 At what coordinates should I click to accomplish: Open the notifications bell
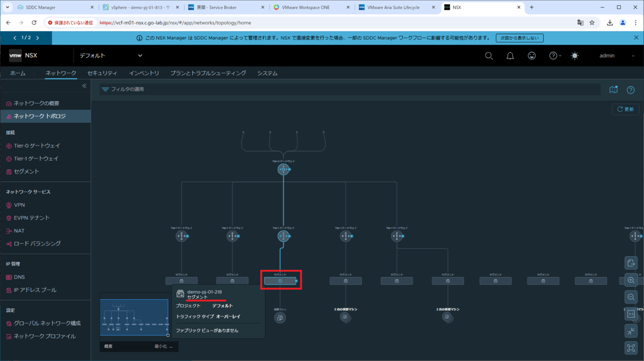point(510,56)
